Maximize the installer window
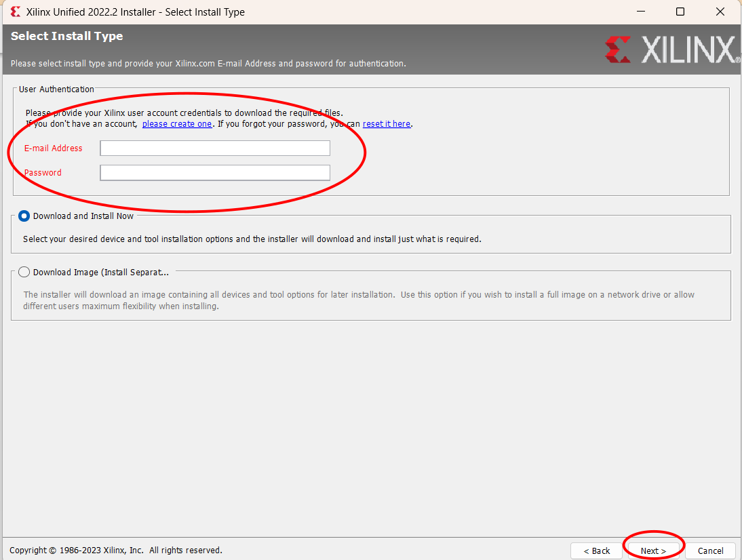Image resolution: width=742 pixels, height=560 pixels. pyautogui.click(x=680, y=12)
